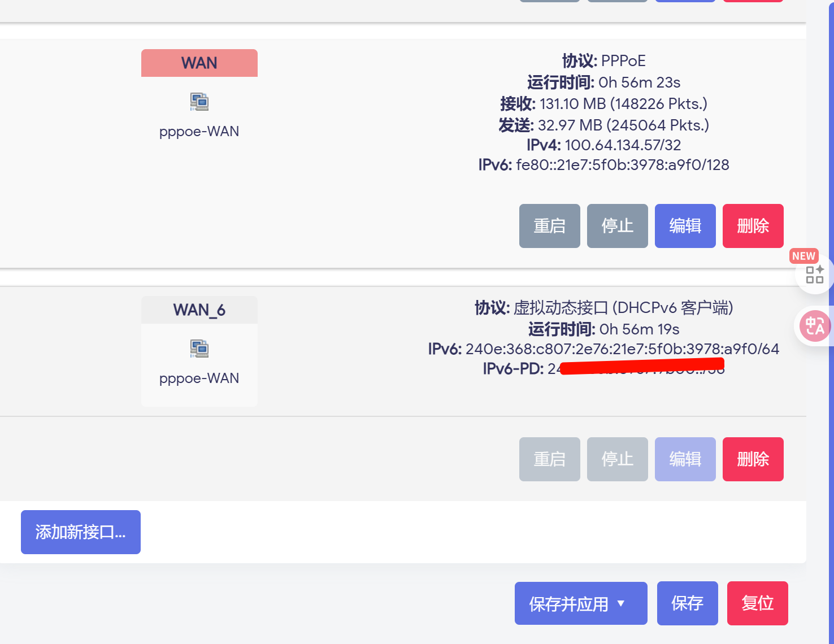Screen dimensions: 834x644
Task: Restart the WAN interface (重启)
Action: [x=549, y=226]
